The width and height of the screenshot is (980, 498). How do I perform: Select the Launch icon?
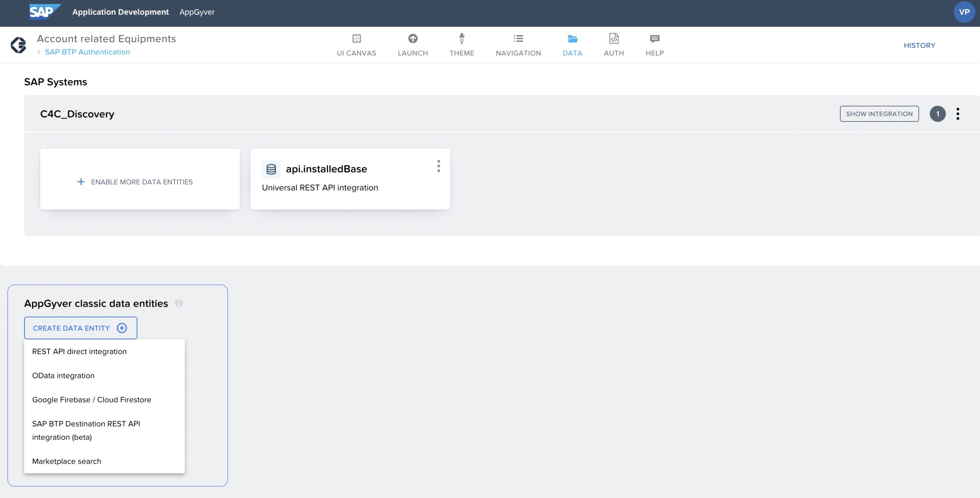[x=413, y=39]
